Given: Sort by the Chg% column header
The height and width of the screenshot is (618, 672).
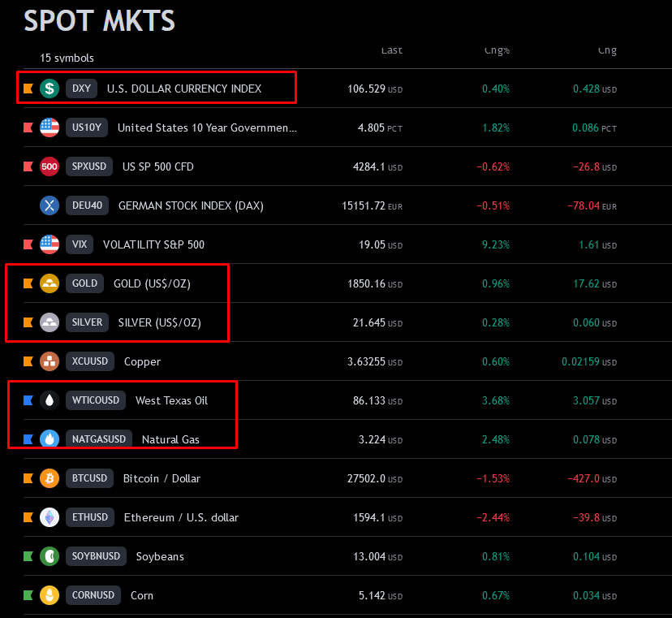Looking at the screenshot, I should [x=497, y=50].
